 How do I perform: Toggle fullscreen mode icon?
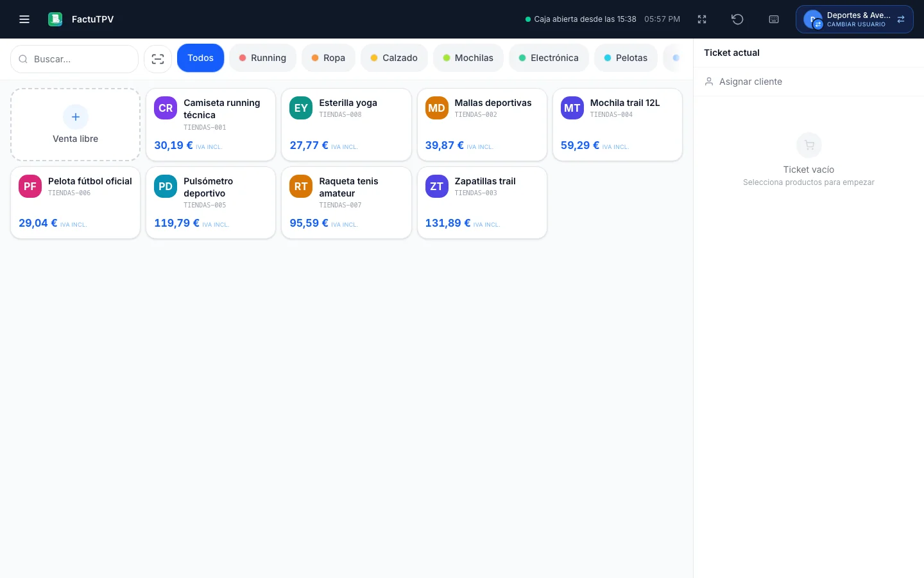(x=702, y=19)
